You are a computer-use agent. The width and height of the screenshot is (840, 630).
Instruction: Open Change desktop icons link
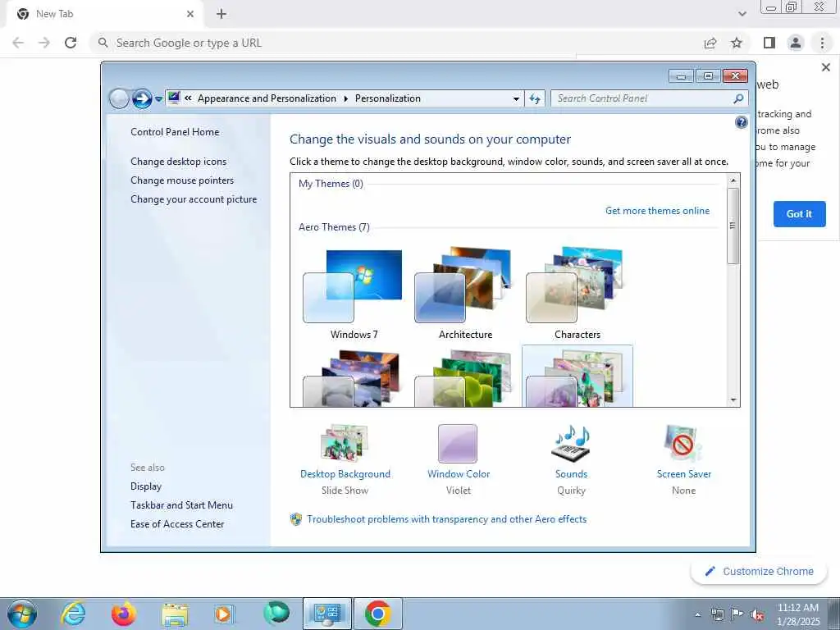coord(178,162)
